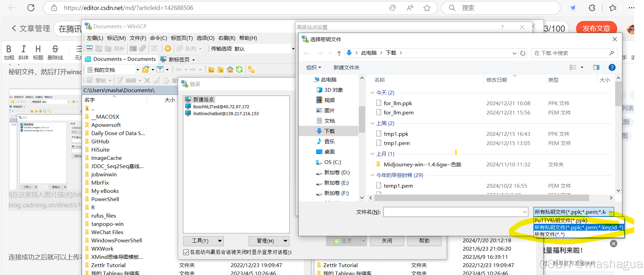Open the file name combo box dropdown arrow
Viewport: 644px width, 275px height.
pos(525,212)
